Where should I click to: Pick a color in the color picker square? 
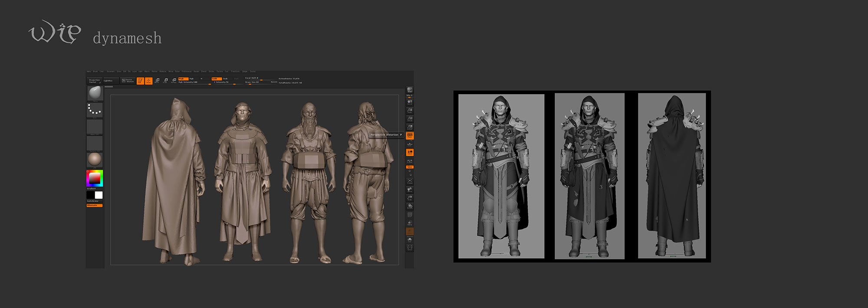click(94, 178)
